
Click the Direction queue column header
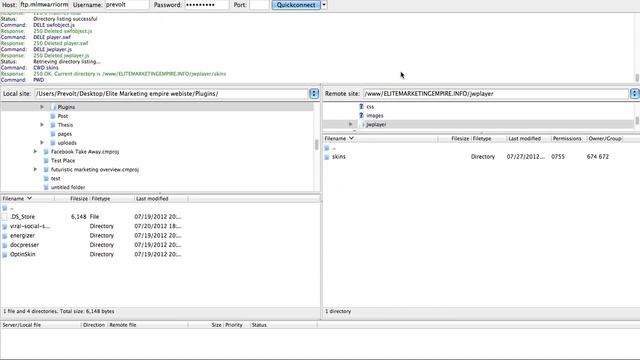(94, 325)
